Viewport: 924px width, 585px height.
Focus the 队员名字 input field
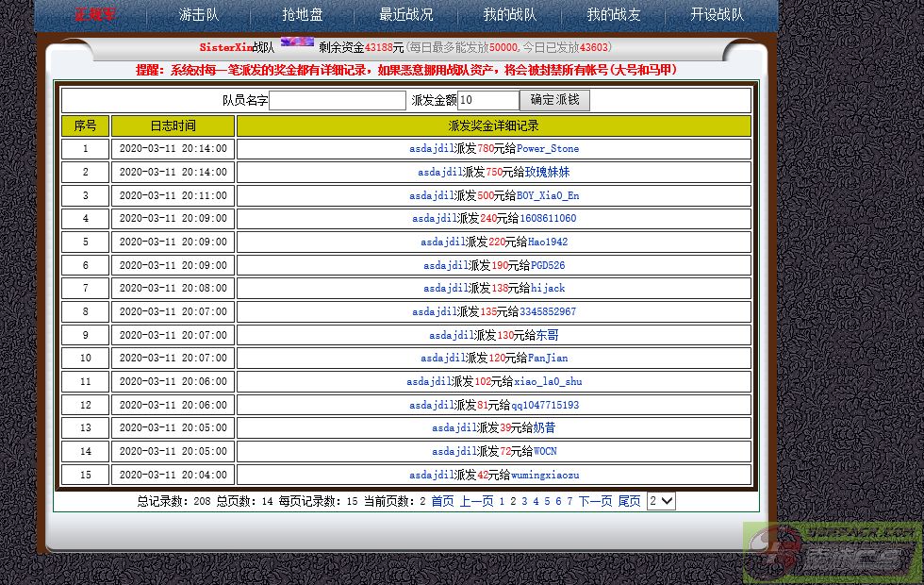point(337,100)
